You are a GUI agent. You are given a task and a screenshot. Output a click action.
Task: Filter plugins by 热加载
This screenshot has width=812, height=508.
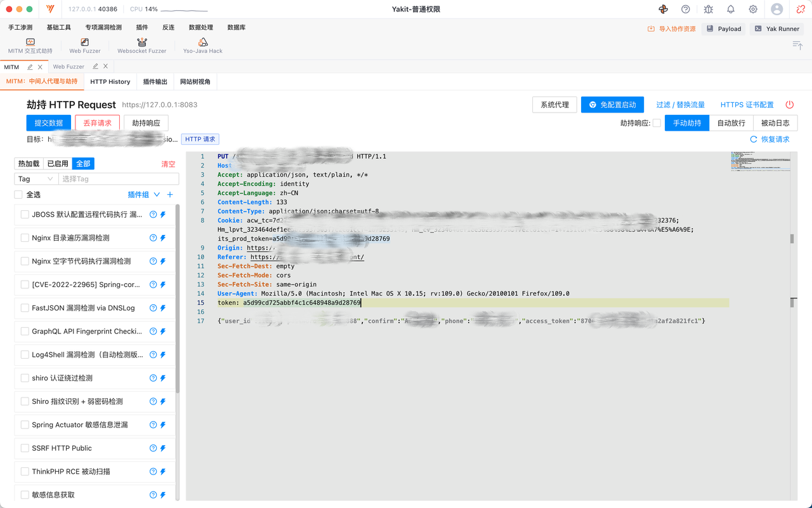pyautogui.click(x=29, y=164)
